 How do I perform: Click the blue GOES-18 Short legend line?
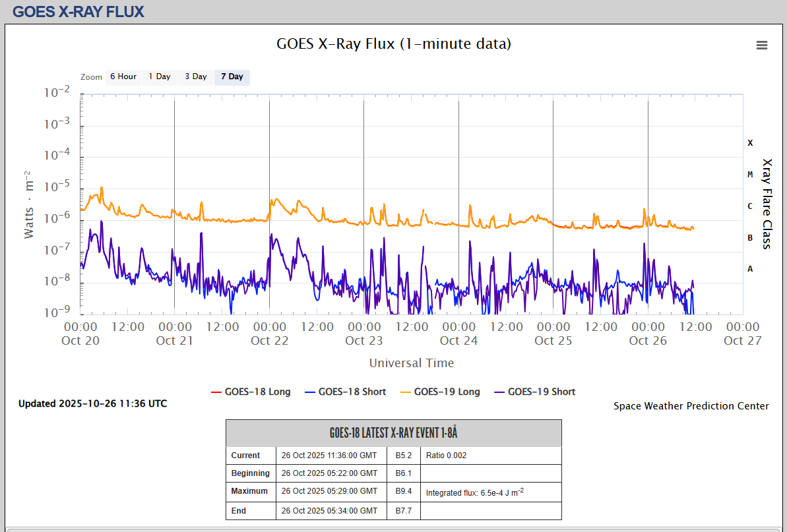[x=310, y=392]
